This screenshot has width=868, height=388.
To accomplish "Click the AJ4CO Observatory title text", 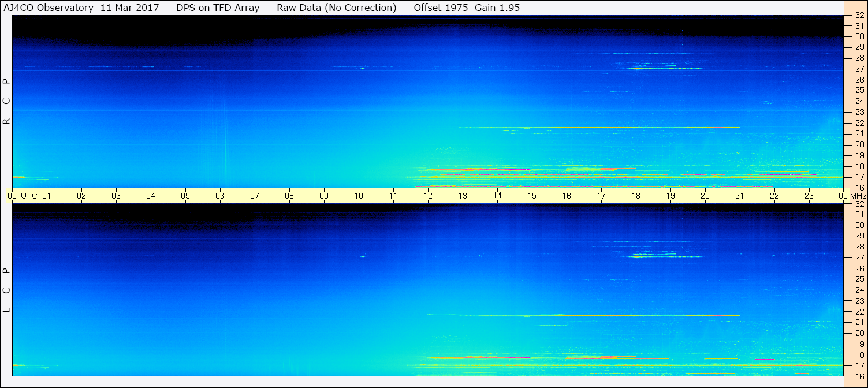I will click(x=49, y=8).
